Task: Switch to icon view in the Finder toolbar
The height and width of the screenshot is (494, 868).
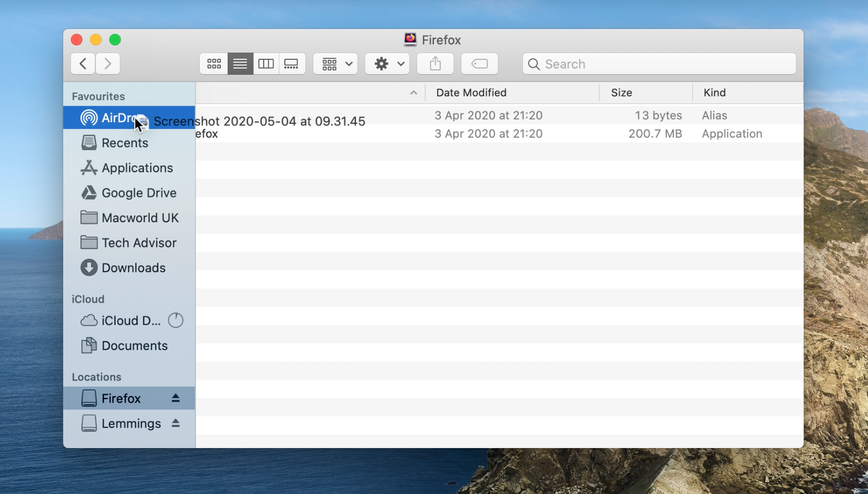Action: 214,64
